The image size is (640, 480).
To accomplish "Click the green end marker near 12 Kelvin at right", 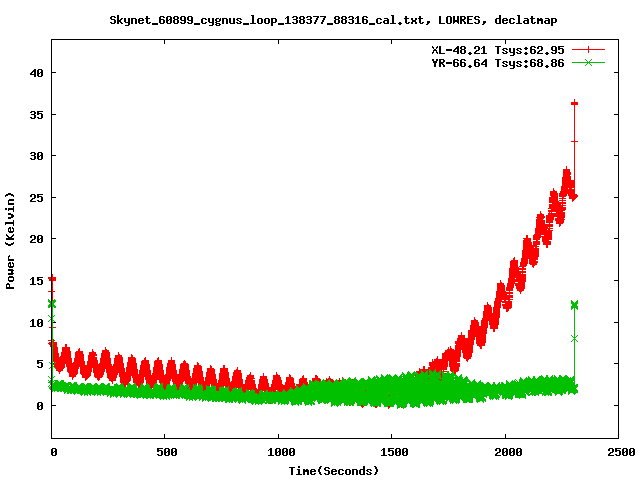I will [x=574, y=305].
